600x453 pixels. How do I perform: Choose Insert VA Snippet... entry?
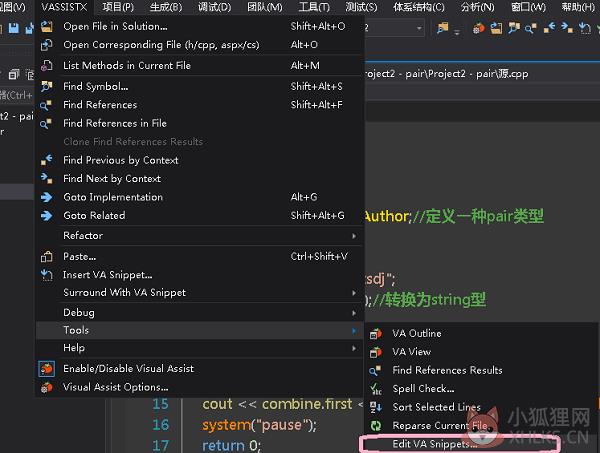pyautogui.click(x=199, y=275)
